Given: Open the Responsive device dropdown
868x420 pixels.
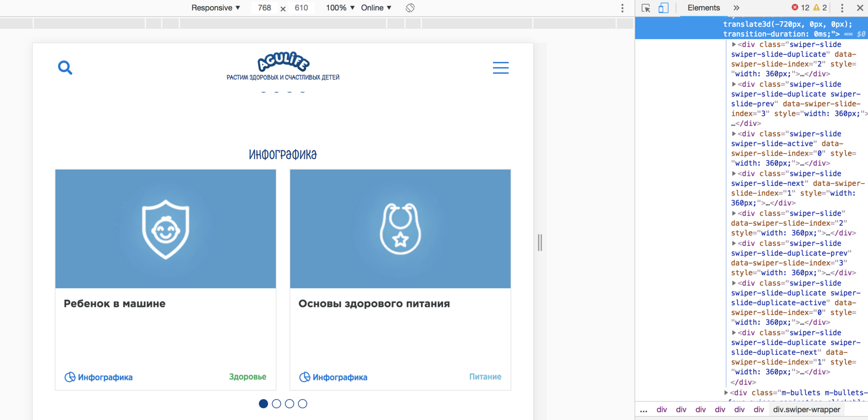Looking at the screenshot, I should coord(216,8).
